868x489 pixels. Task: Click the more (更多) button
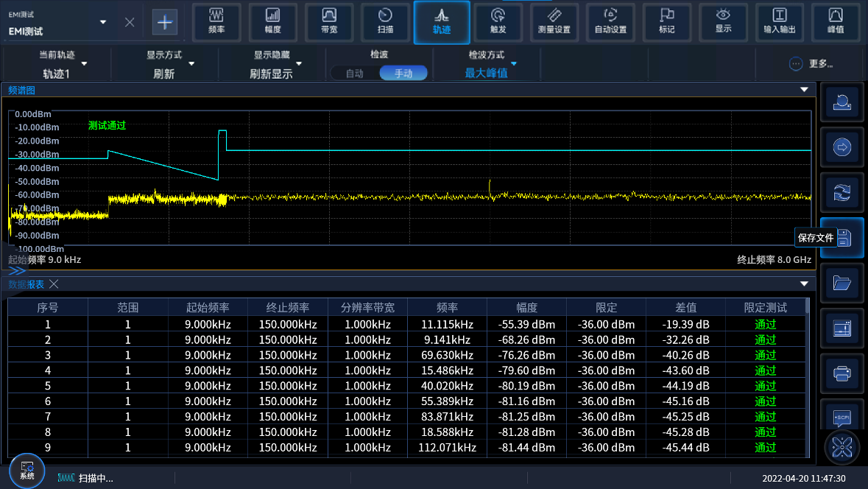click(811, 64)
